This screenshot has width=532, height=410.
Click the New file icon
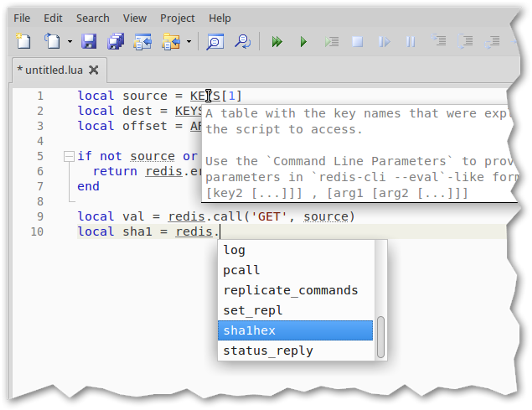tap(23, 41)
